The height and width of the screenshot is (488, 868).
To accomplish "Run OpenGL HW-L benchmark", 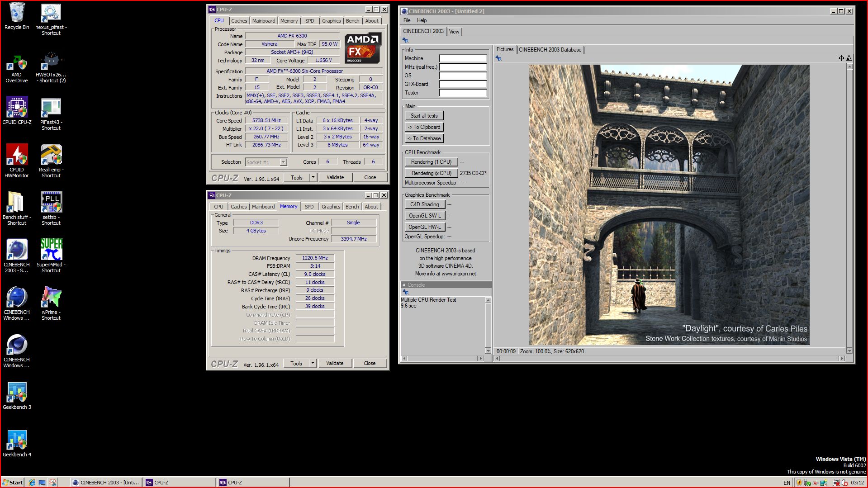I will tap(425, 227).
